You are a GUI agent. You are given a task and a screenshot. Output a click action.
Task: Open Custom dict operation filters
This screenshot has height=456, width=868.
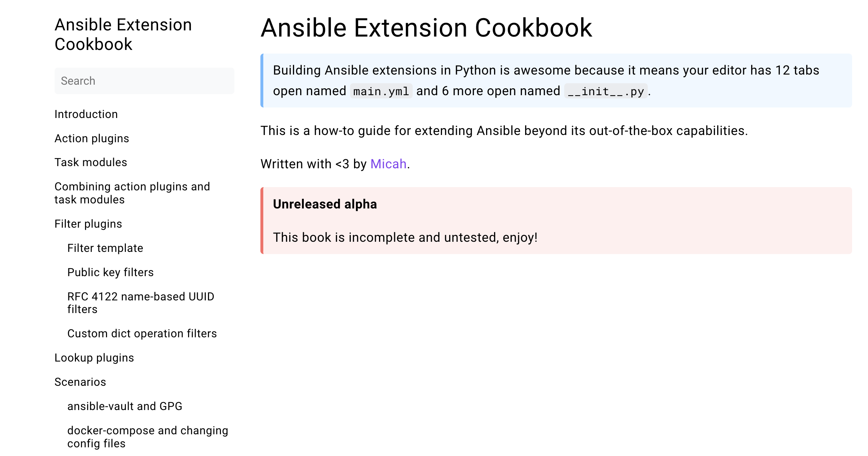(x=142, y=333)
